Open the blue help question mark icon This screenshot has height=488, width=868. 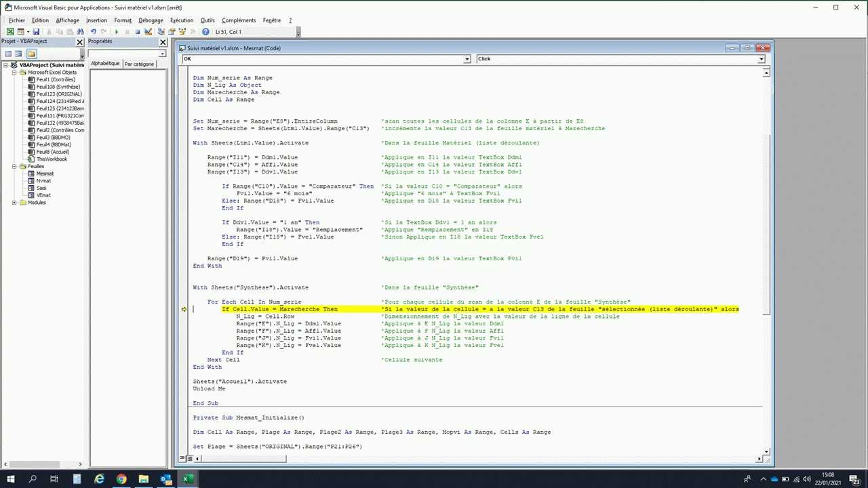[205, 32]
